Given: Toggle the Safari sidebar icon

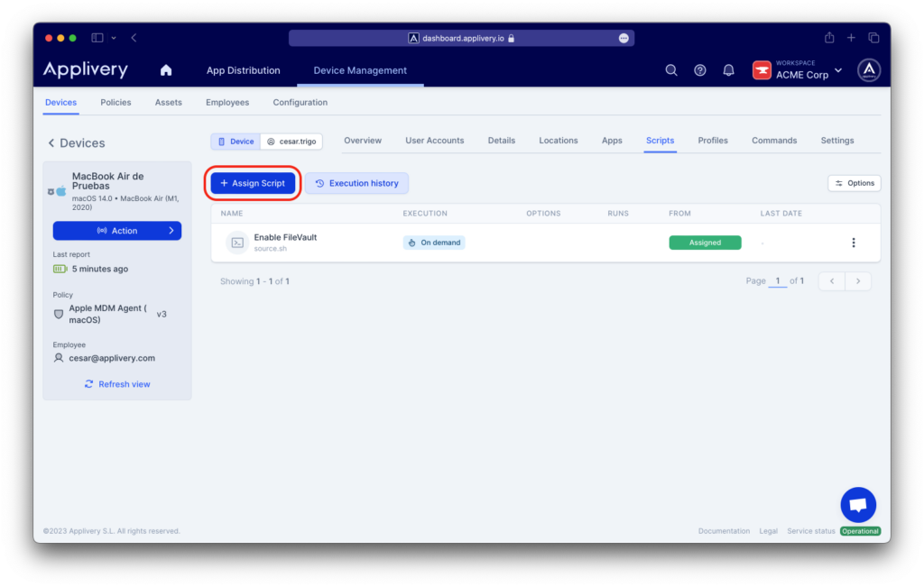Looking at the screenshot, I should (97, 38).
